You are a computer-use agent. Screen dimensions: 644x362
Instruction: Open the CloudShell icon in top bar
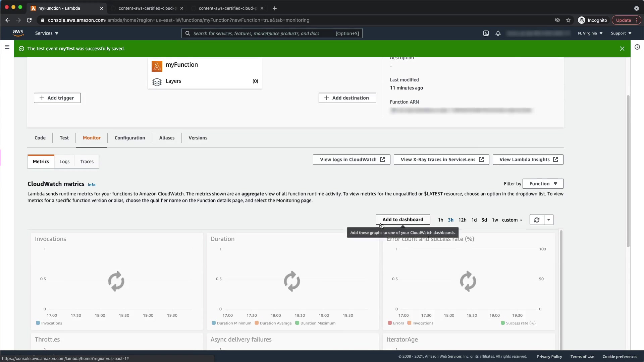click(x=486, y=33)
